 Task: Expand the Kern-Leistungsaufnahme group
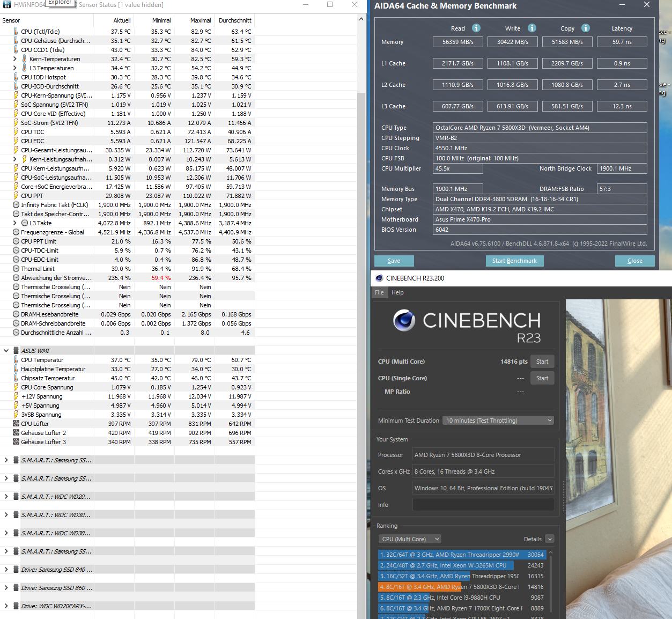(x=14, y=159)
